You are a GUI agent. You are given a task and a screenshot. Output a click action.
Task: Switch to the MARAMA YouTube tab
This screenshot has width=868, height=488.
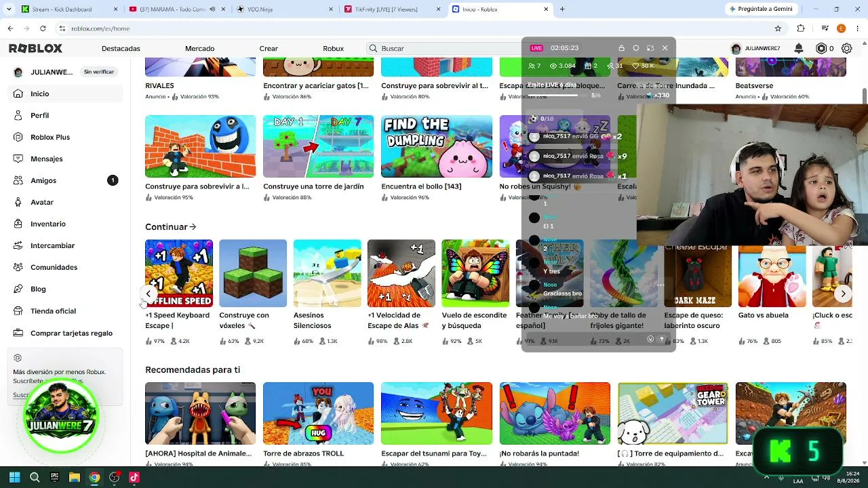[178, 9]
